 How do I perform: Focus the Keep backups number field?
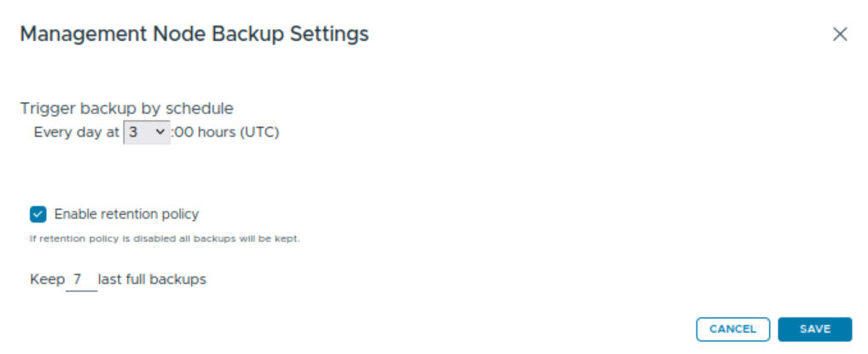(x=81, y=280)
